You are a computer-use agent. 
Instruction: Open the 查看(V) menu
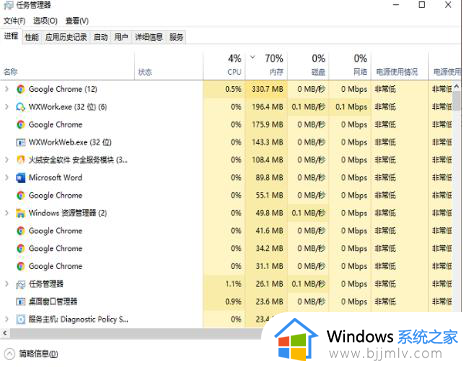pyautogui.click(x=77, y=21)
